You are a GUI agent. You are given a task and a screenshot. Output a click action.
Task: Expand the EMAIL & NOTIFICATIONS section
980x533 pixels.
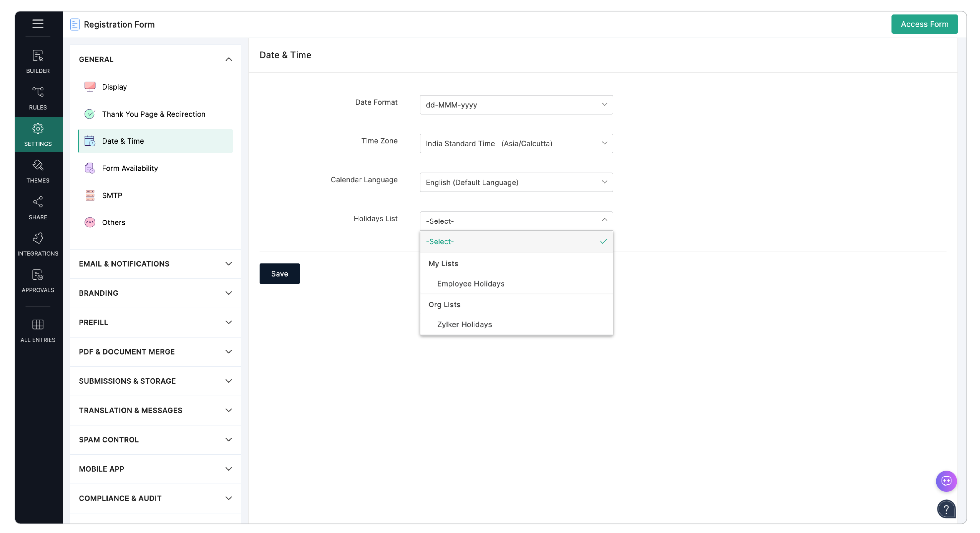pos(154,264)
